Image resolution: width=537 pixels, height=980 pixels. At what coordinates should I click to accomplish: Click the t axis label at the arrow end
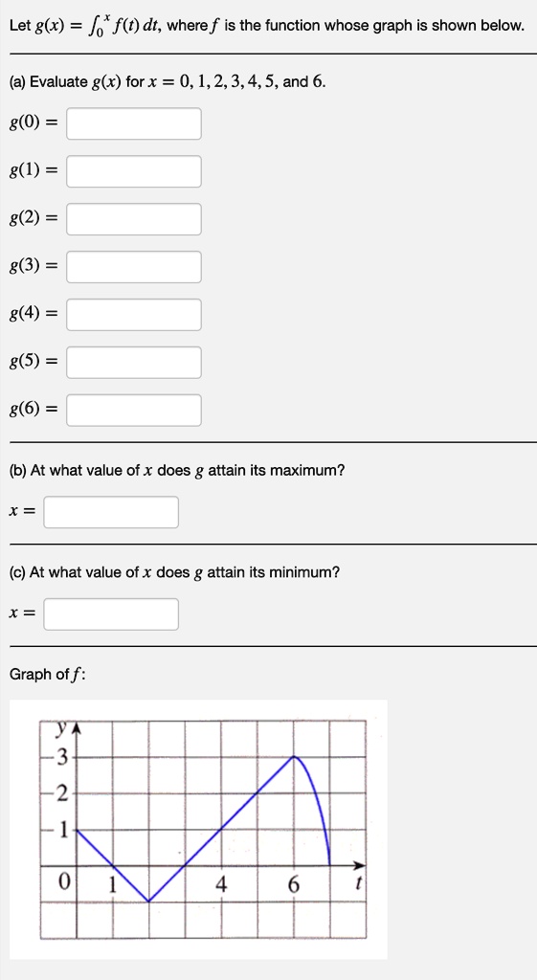tap(359, 884)
